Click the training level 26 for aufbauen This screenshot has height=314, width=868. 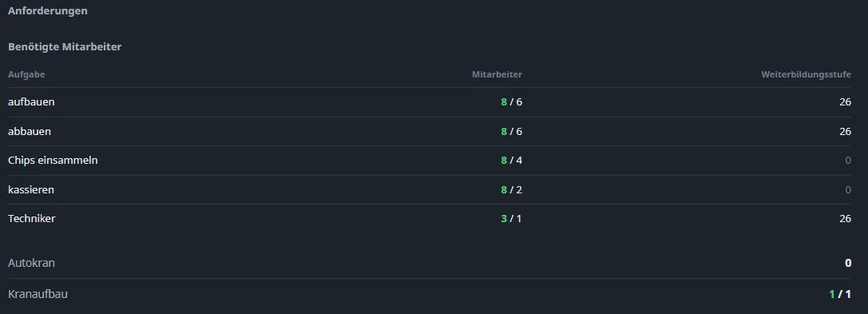(845, 102)
